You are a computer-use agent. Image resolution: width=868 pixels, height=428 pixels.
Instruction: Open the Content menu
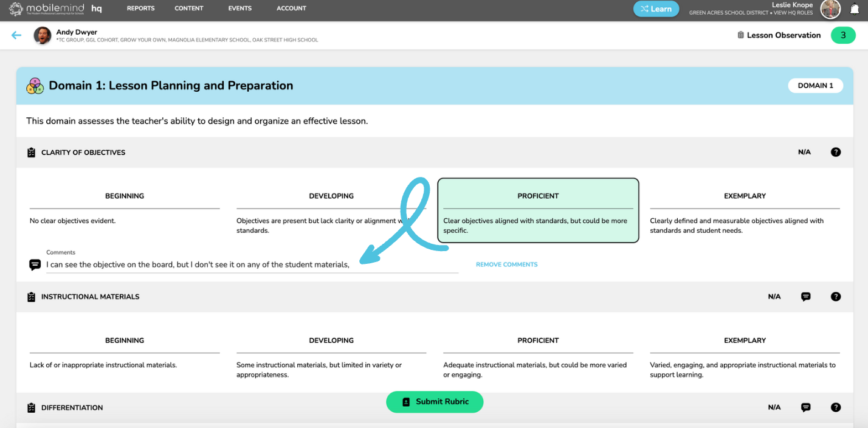pyautogui.click(x=189, y=9)
